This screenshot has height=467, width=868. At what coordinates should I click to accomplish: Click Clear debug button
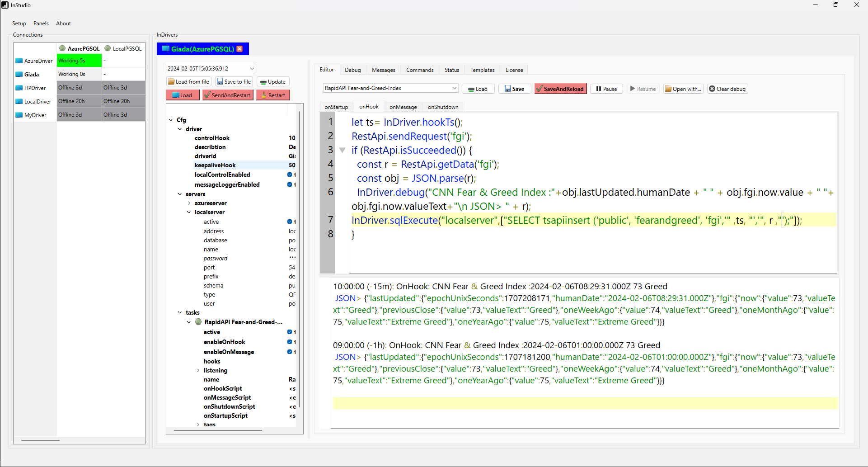pos(727,89)
